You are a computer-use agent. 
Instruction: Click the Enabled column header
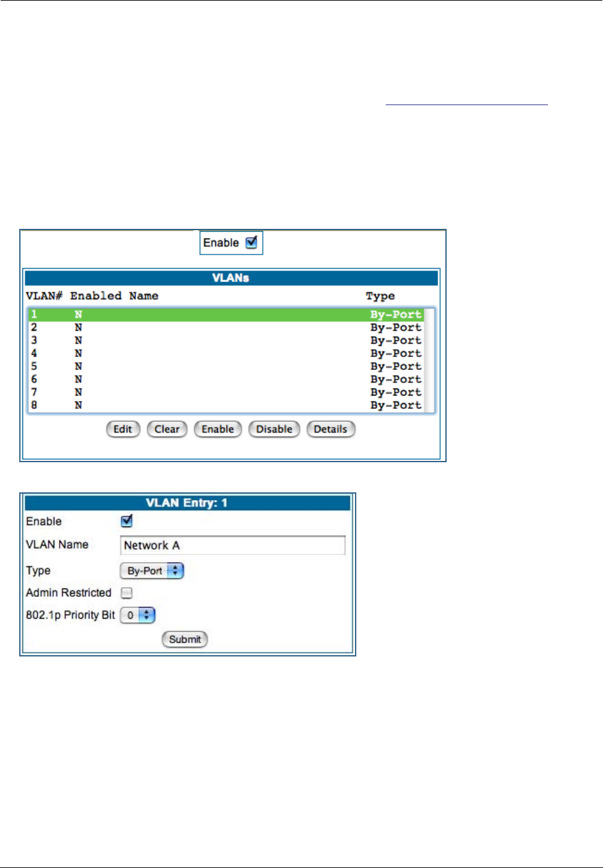click(x=95, y=296)
